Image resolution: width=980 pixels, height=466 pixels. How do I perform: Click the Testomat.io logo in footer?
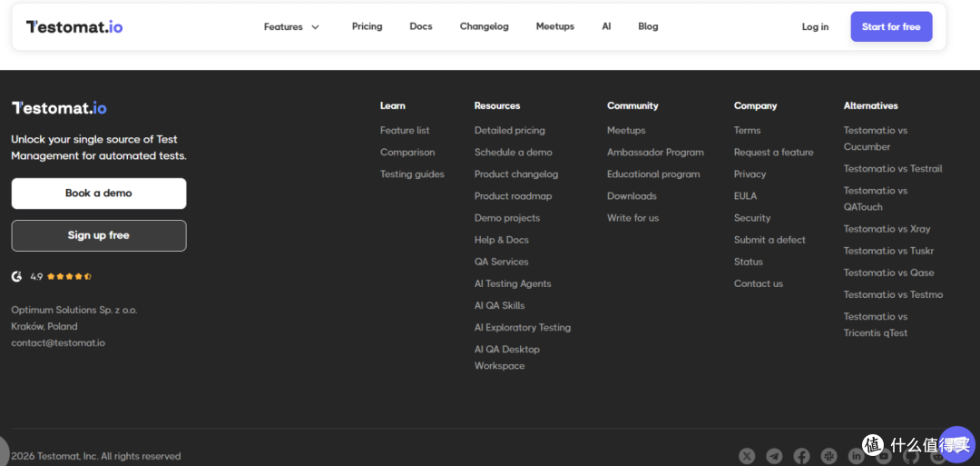59,108
